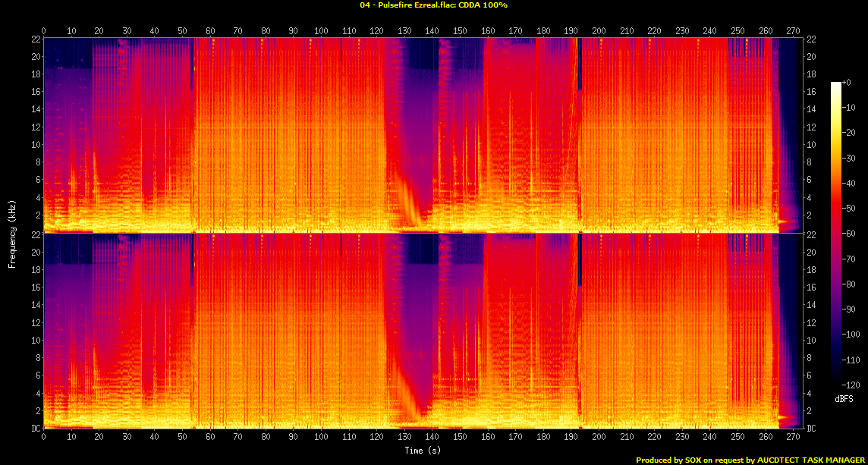Viewport: 868px width, 465px height.
Task: Click the -60 label on the dBFS scale
Action: point(852,234)
